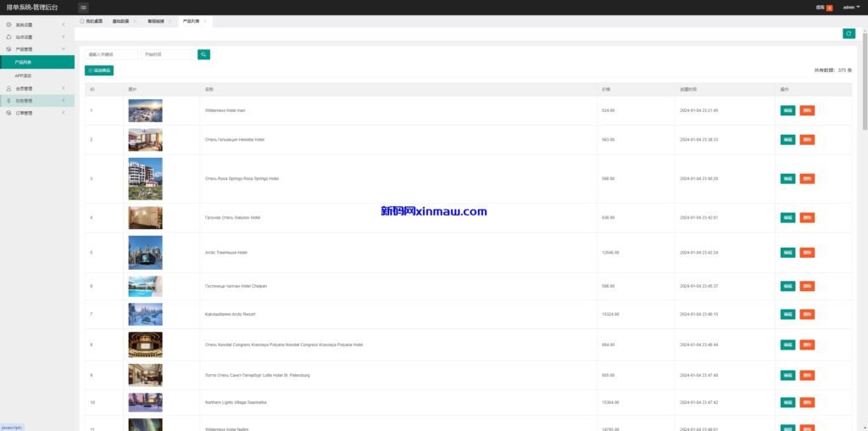Click the keyword search input field
Viewport: 868px width, 431px height.
click(111, 54)
